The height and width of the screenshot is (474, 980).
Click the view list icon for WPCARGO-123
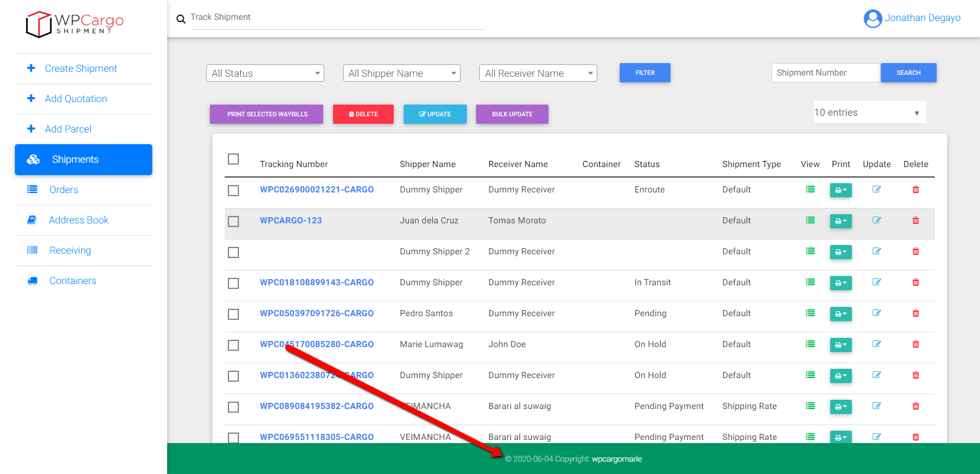810,220
